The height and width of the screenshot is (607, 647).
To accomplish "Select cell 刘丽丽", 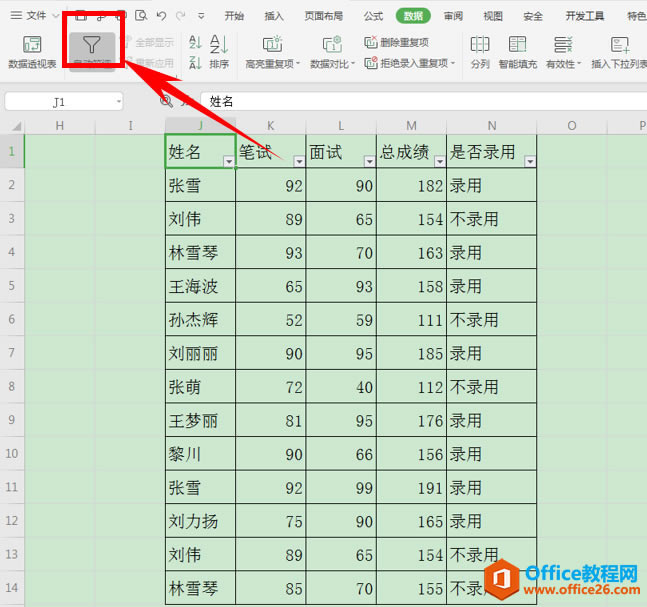I will [x=200, y=353].
